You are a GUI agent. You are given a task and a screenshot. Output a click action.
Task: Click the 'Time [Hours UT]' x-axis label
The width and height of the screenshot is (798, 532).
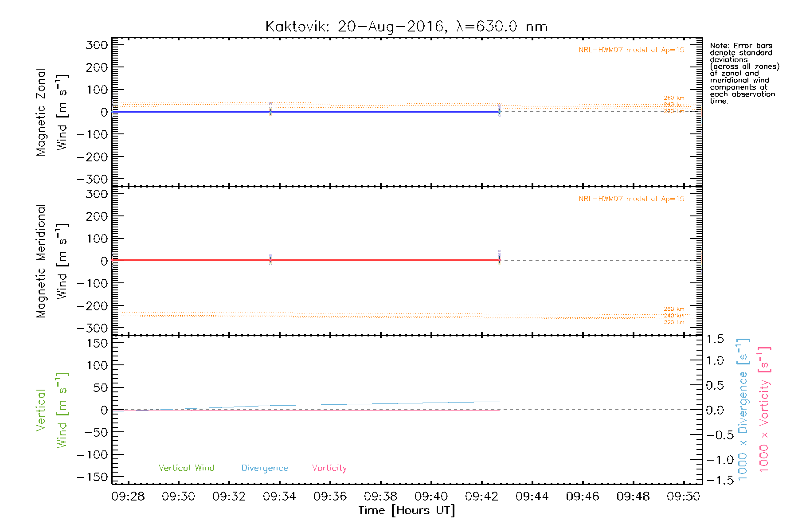point(407,510)
